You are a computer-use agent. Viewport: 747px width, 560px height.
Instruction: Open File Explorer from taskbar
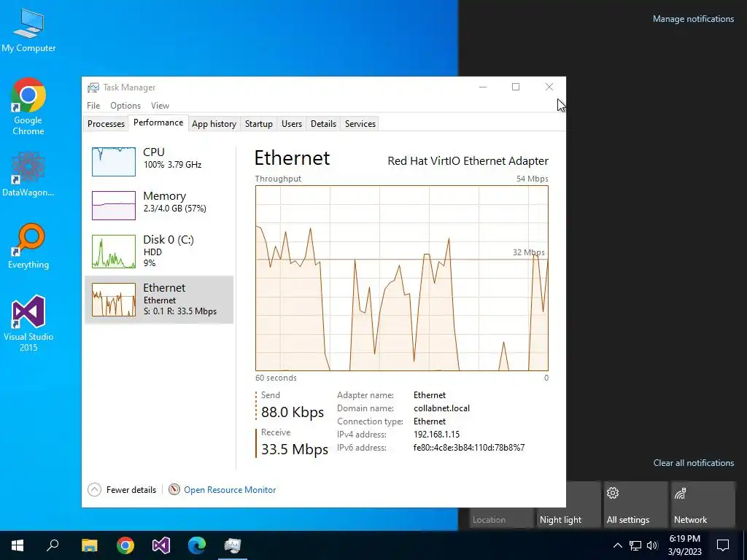(x=89, y=545)
